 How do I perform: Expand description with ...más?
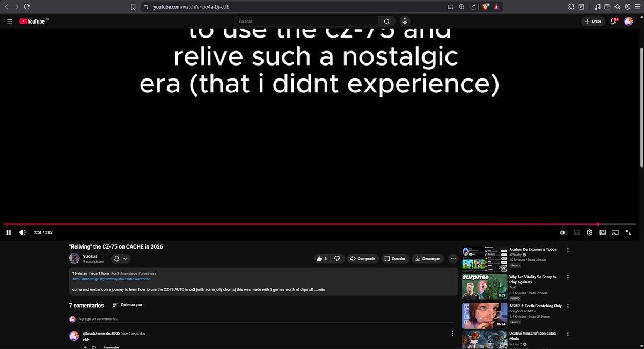320,290
